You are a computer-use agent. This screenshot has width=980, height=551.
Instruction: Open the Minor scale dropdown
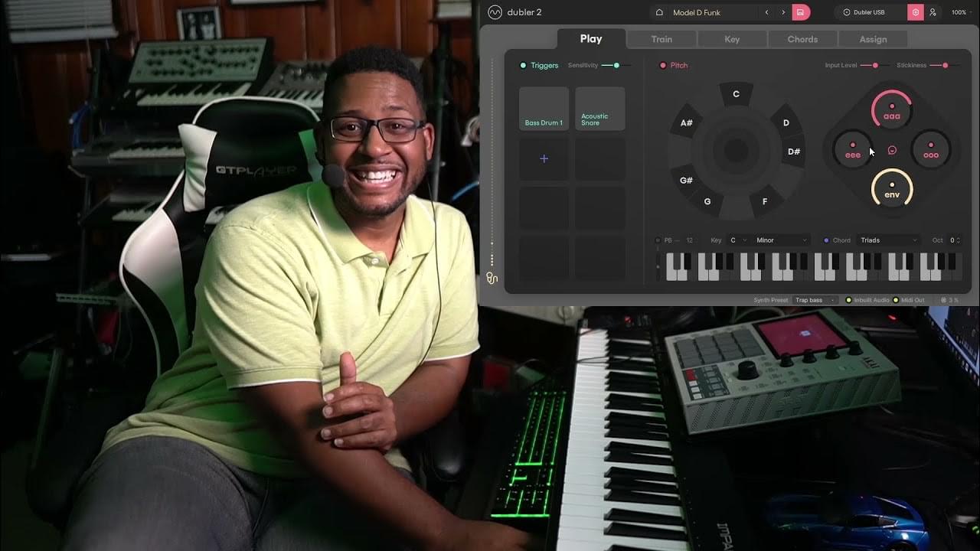pos(781,240)
